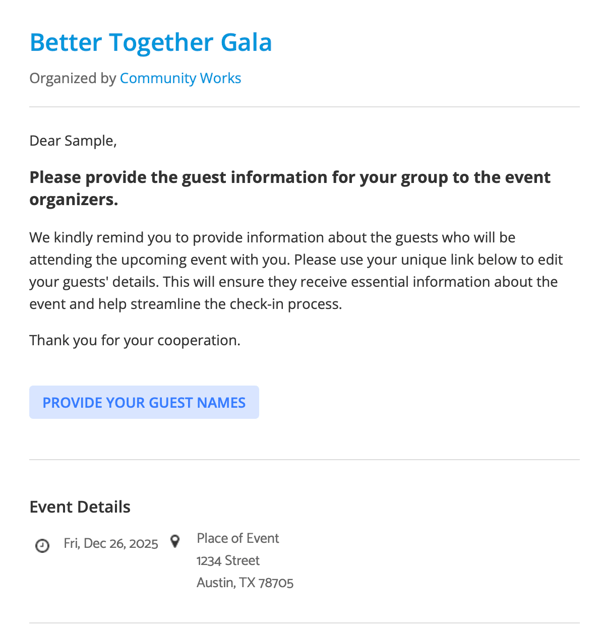600x629 pixels.
Task: Click the 1234 Street address line
Action: click(x=228, y=560)
